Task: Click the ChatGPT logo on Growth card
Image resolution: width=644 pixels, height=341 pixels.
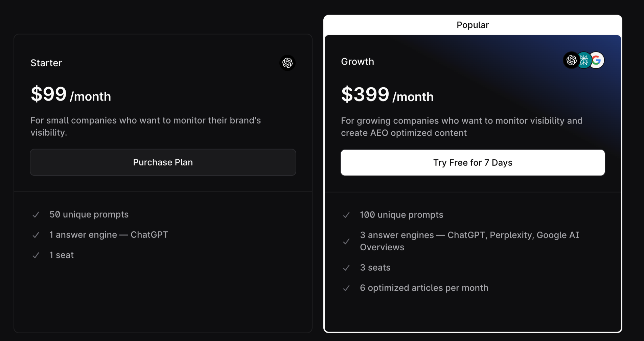Action: coord(571,60)
